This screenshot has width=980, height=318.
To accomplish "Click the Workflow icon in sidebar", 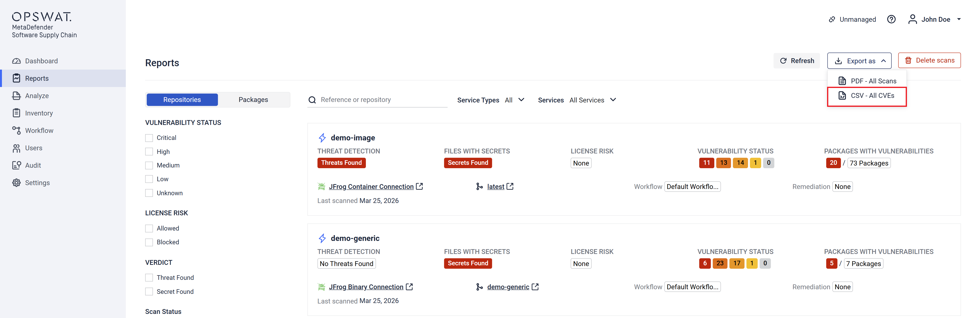I will [16, 131].
